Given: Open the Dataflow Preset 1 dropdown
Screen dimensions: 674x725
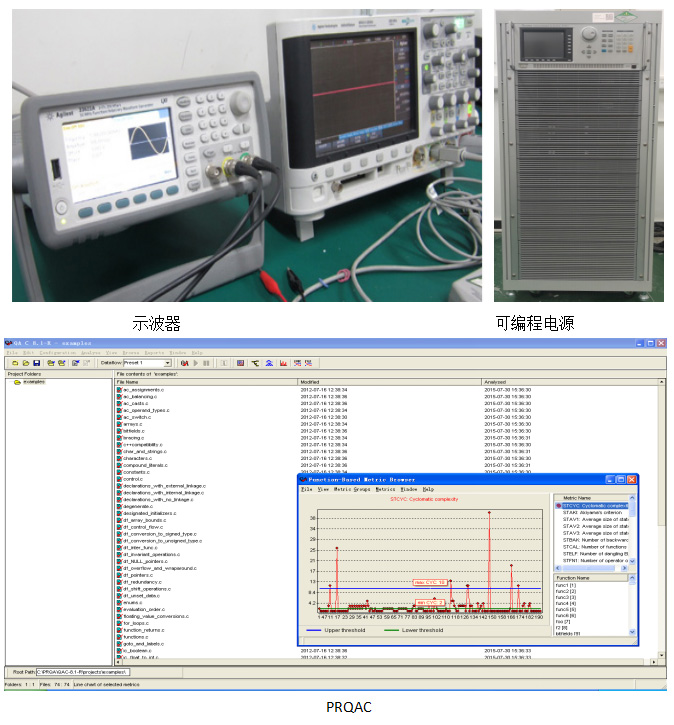Looking at the screenshot, I should pos(167,363).
